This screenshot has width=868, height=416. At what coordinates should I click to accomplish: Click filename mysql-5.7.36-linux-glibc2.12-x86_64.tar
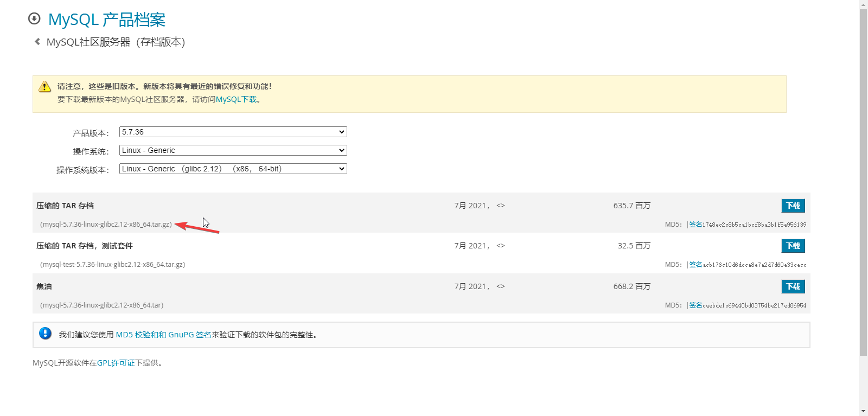click(x=102, y=305)
